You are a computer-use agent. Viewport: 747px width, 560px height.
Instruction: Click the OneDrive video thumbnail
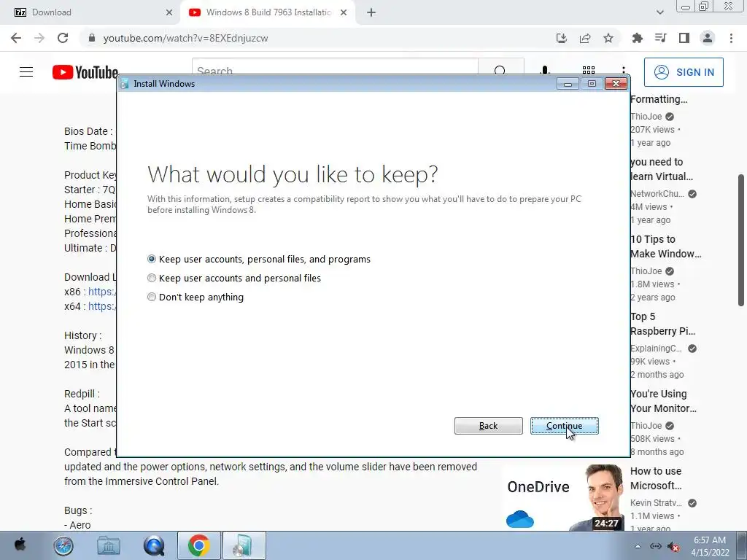(x=562, y=497)
